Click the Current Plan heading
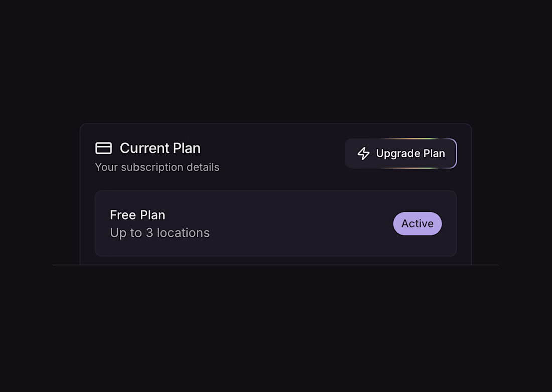The height and width of the screenshot is (392, 552). (x=160, y=148)
